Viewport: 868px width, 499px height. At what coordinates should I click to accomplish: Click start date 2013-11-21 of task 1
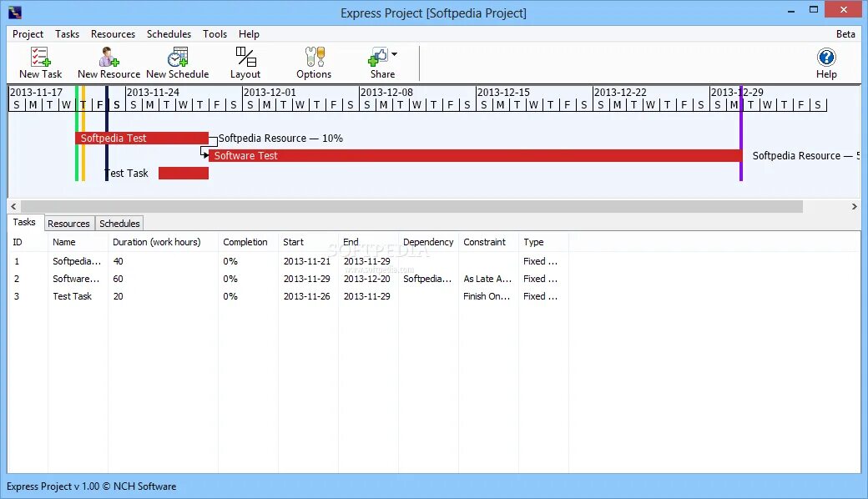[306, 261]
